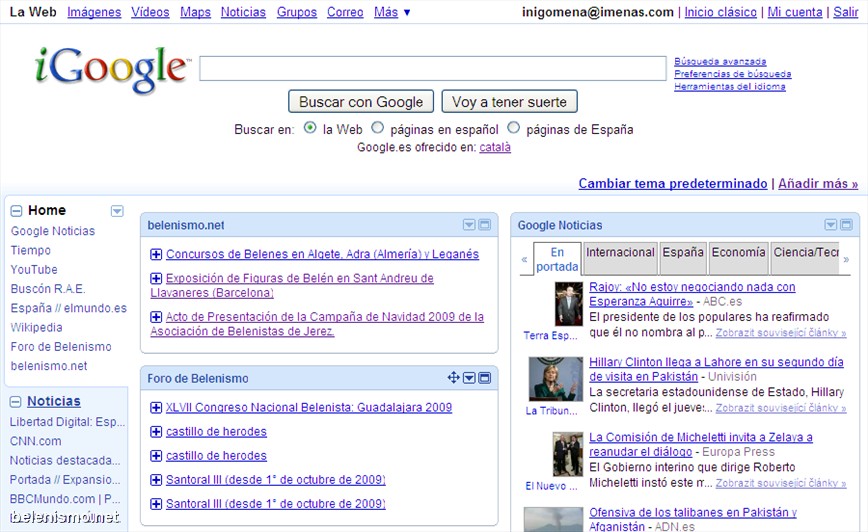Open Ofensiva de los talibanes headline

click(693, 519)
